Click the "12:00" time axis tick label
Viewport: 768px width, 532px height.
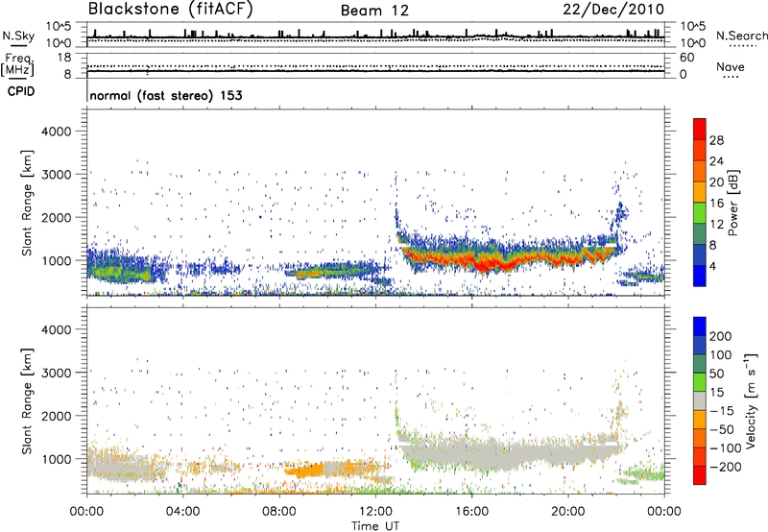click(x=375, y=512)
